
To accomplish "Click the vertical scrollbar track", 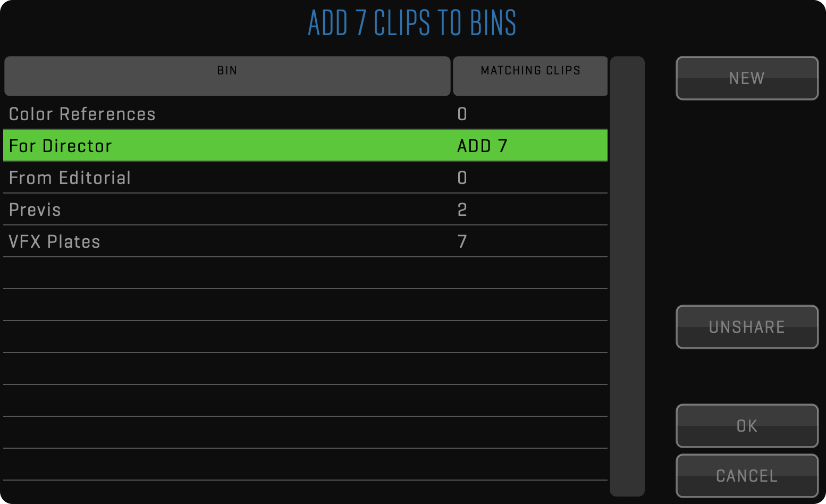I will [x=627, y=276].
